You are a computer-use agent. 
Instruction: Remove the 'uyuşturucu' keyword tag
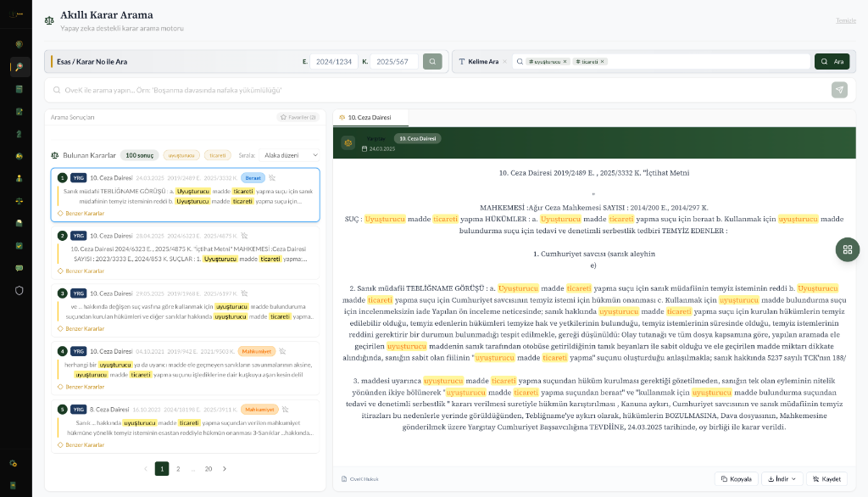pyautogui.click(x=566, y=62)
